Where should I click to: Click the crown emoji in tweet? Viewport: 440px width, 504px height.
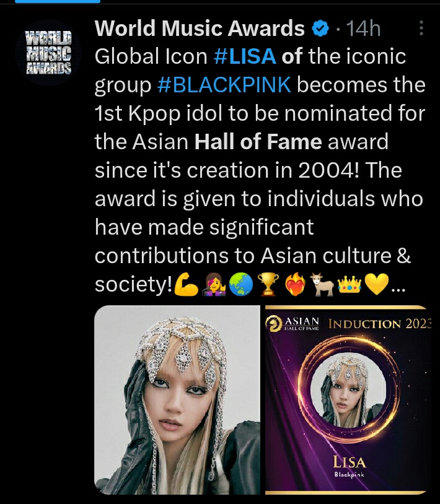[x=350, y=284]
